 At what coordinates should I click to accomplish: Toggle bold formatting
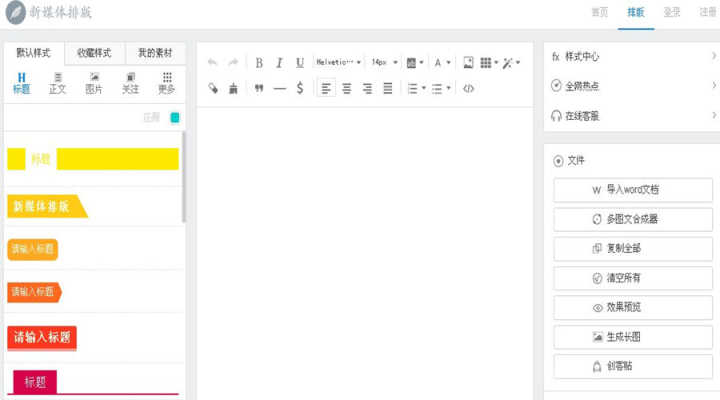259,62
